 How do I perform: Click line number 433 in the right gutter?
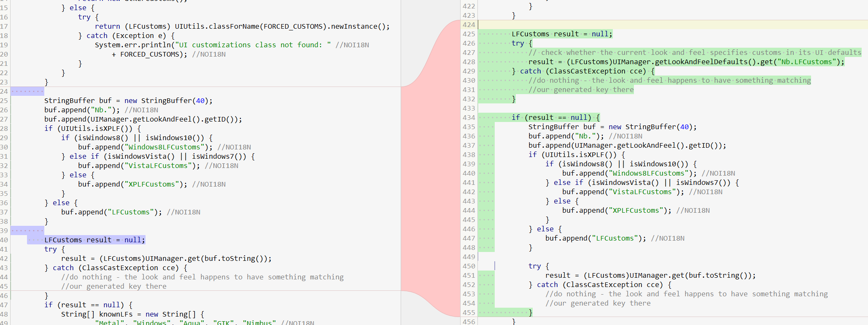click(x=469, y=108)
